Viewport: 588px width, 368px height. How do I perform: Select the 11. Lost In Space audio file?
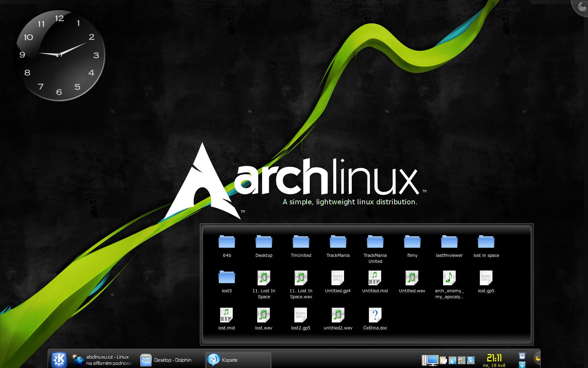[264, 285]
